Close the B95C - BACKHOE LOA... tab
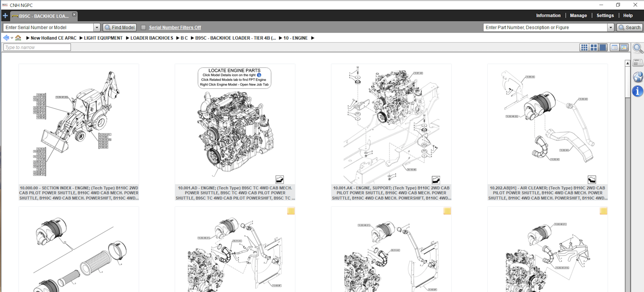 point(74,14)
